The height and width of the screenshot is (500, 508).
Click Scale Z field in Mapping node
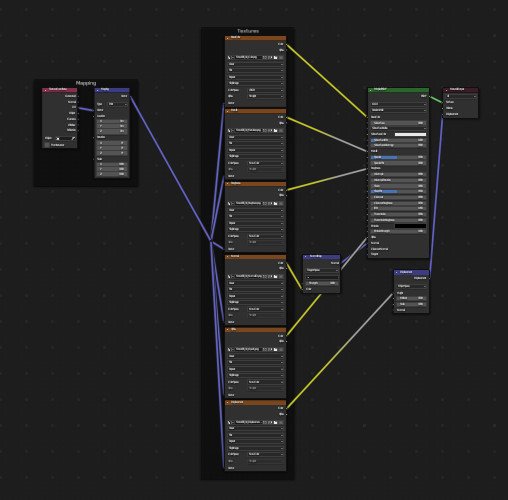pyautogui.click(x=112, y=174)
